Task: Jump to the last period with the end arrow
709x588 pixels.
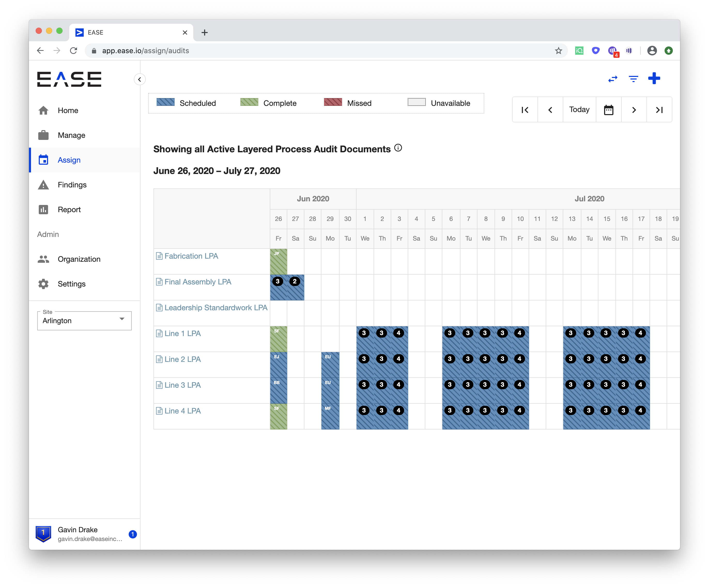Action: [x=659, y=109]
